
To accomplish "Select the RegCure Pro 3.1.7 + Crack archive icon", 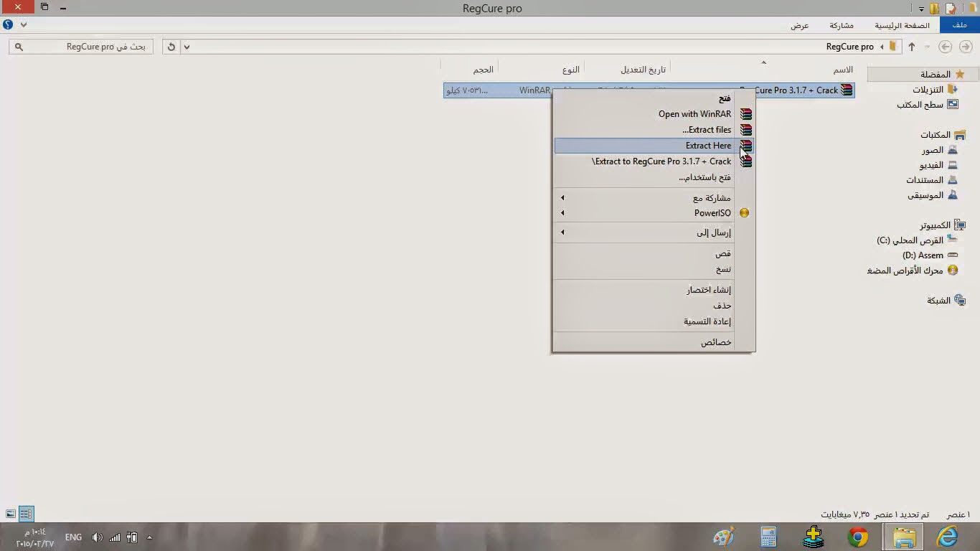I will [x=847, y=90].
